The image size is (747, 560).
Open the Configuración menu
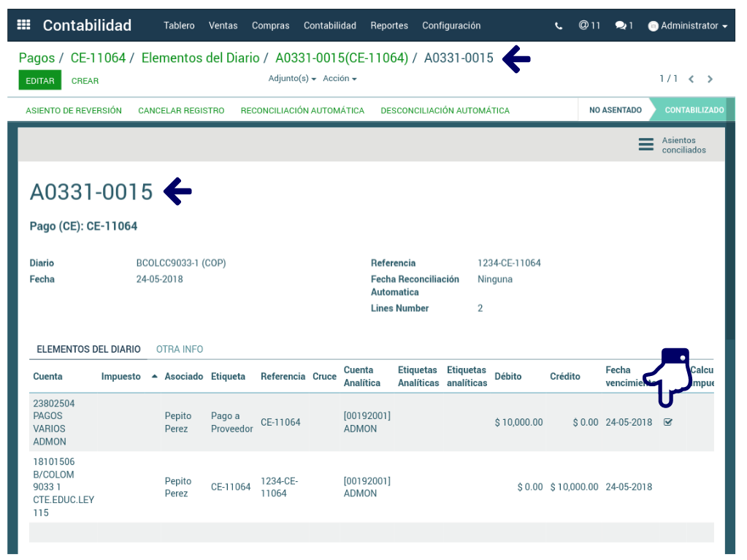[x=451, y=26]
